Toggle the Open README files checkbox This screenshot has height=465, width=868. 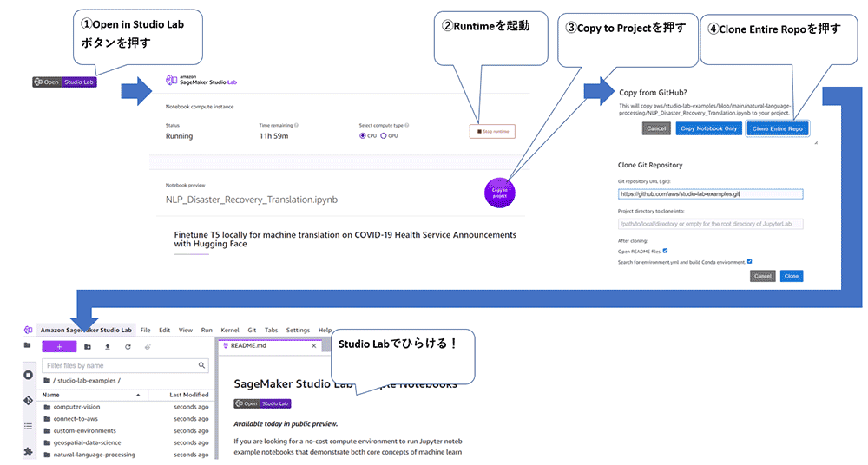coord(666,251)
